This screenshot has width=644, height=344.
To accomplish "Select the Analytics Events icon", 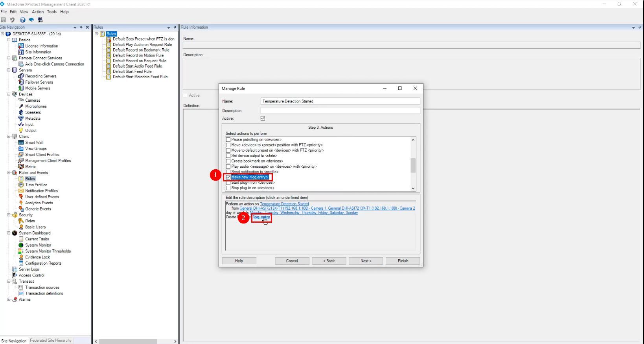I will point(21,203).
